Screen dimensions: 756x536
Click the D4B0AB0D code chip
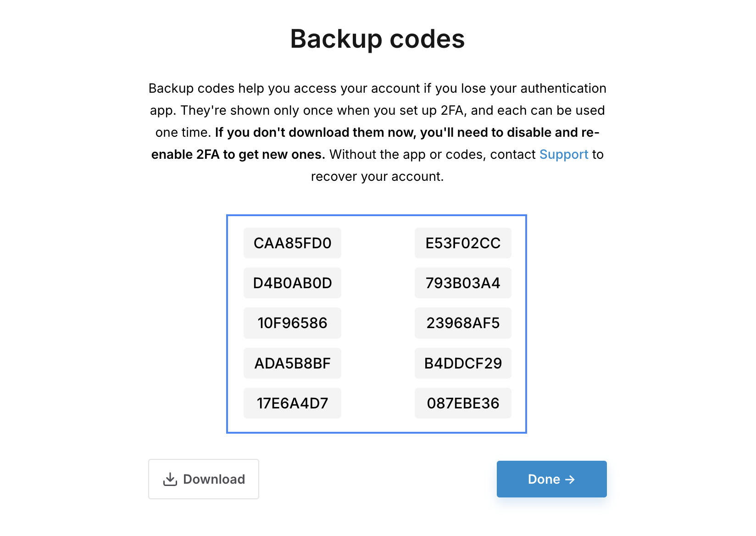292,283
